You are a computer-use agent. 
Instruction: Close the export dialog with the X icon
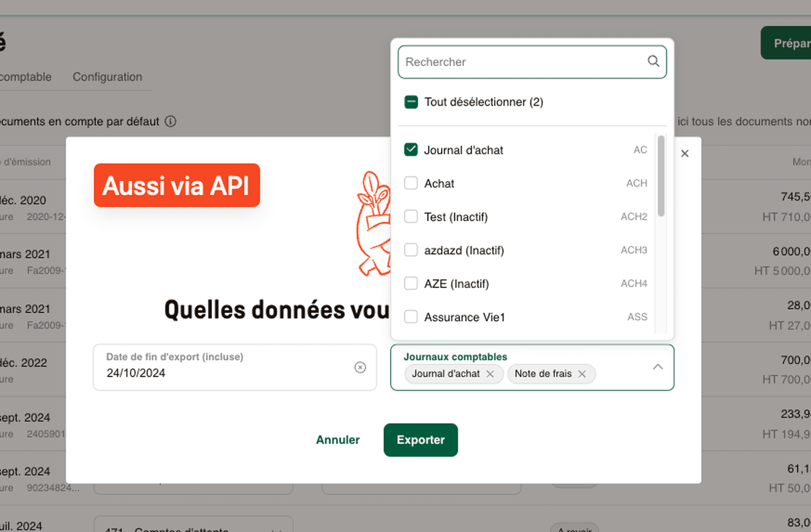685,153
